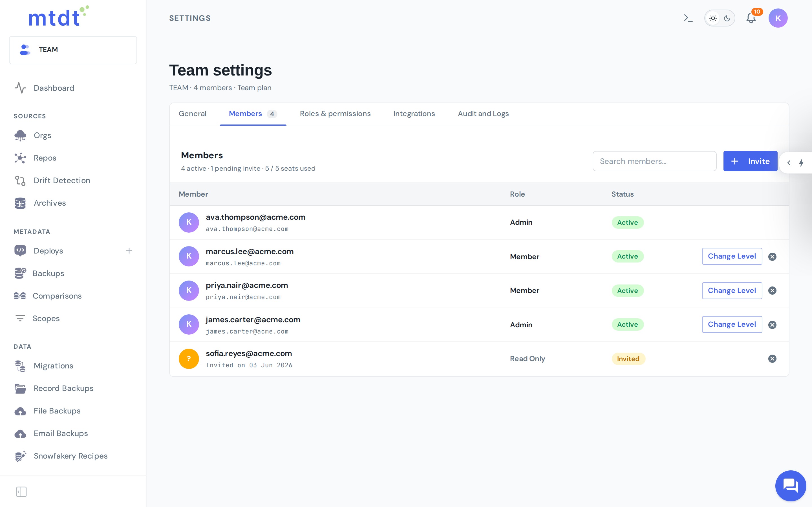The height and width of the screenshot is (507, 812).
Task: Click the lightning bolt quick actions icon
Action: (x=801, y=163)
